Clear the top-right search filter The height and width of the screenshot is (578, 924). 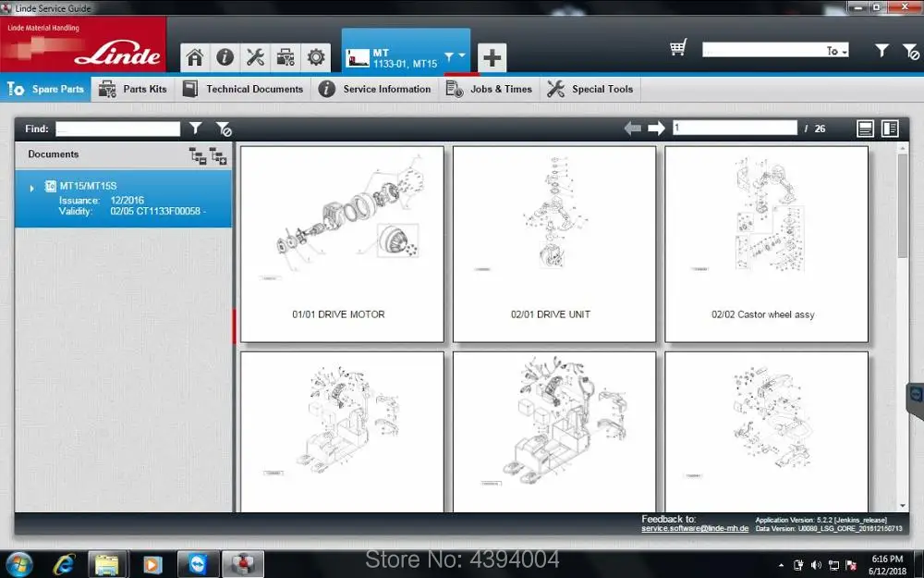pos(910,52)
